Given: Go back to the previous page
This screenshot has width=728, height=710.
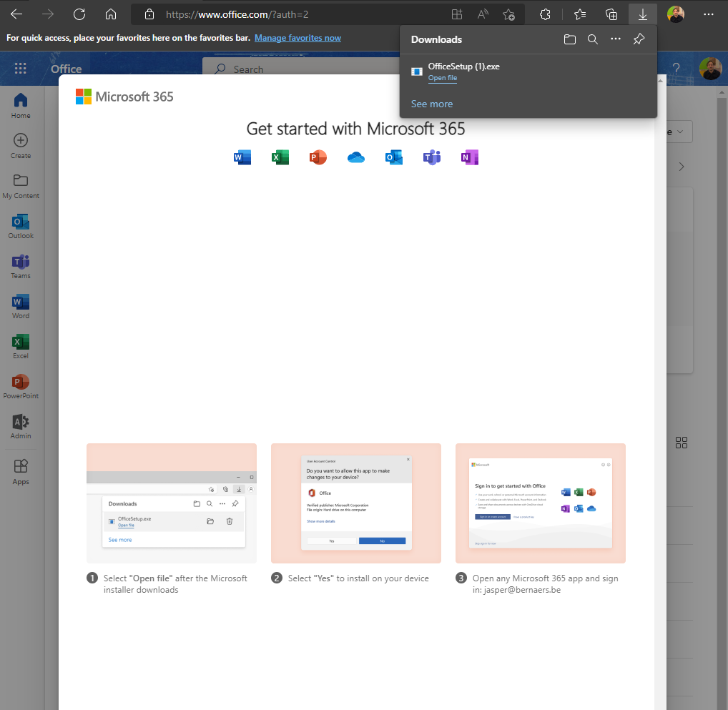Looking at the screenshot, I should (16, 14).
